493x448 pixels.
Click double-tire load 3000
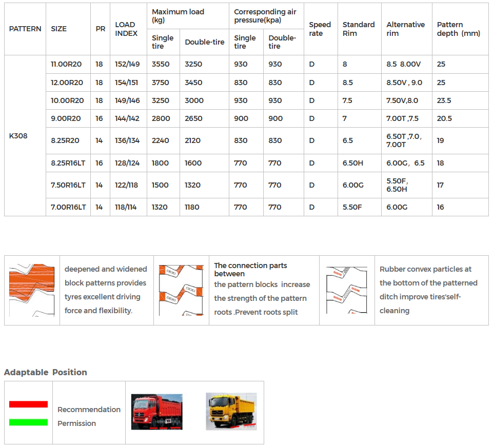[194, 100]
